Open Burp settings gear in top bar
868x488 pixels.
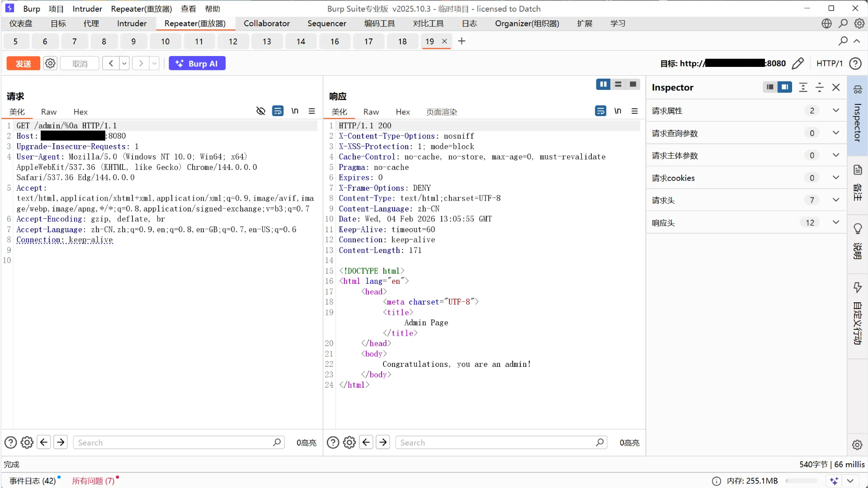(x=859, y=23)
